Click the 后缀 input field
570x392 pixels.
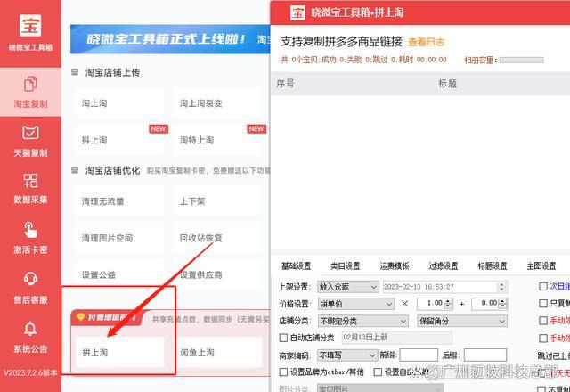(x=485, y=355)
